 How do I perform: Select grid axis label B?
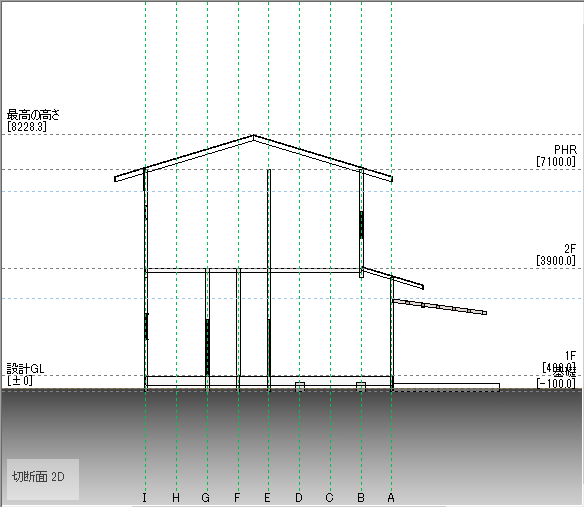pyautogui.click(x=361, y=498)
